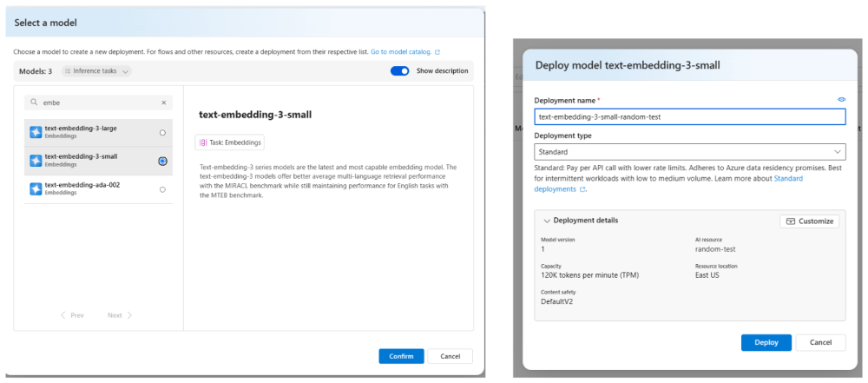Click the external-link icon after Standard deployments

(582, 189)
